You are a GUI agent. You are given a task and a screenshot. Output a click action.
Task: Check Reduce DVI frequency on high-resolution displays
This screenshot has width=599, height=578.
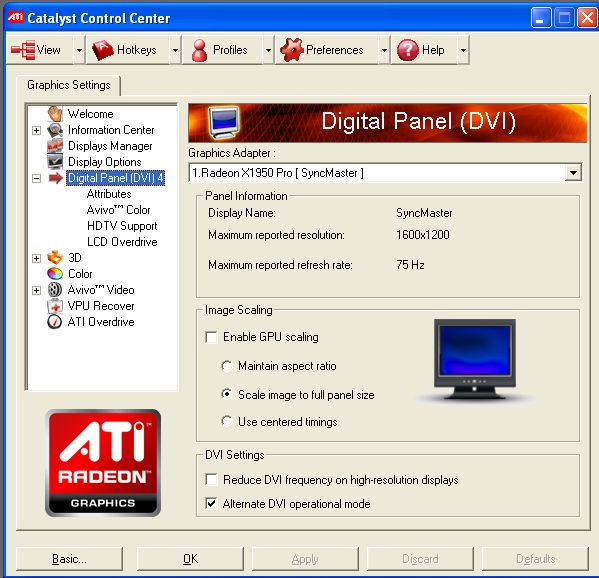[211, 479]
